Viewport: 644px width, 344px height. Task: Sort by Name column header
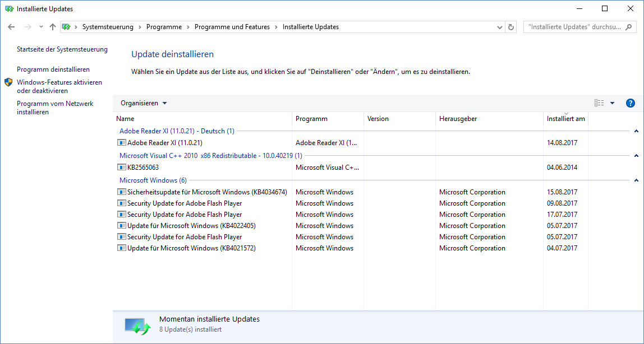coord(202,119)
